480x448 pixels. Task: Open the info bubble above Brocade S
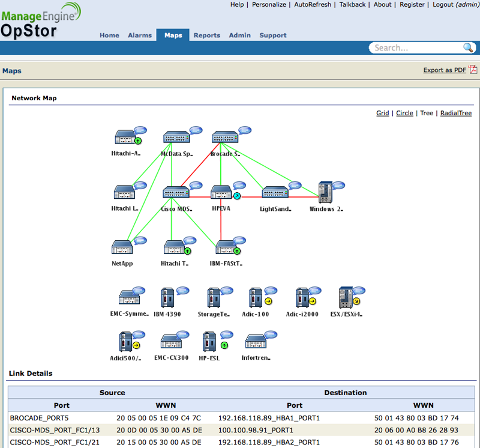pos(245,130)
